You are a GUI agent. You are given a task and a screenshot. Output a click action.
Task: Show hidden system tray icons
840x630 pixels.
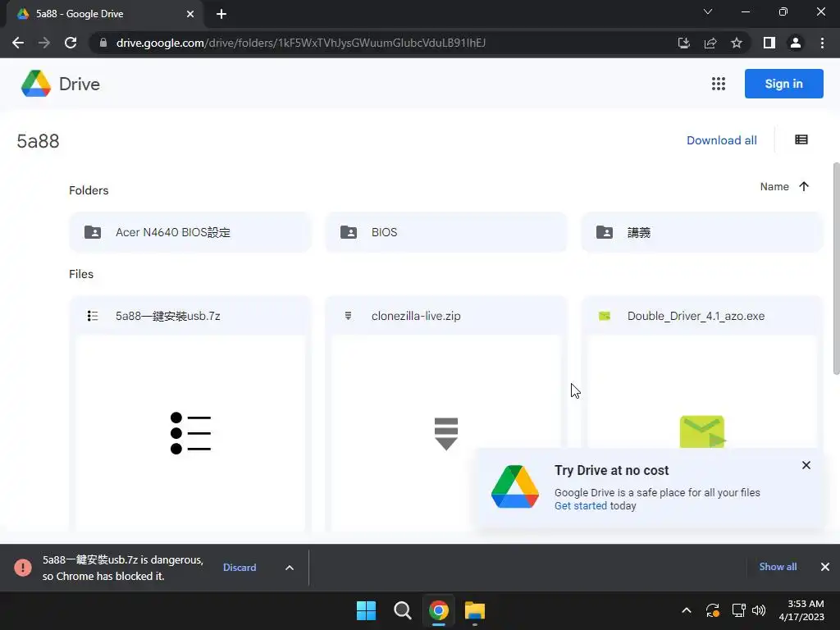(x=687, y=610)
